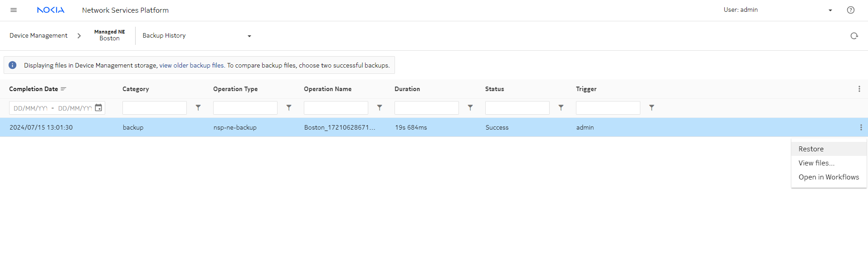868x276 pixels.
Task: Click the Category column filter icon
Action: 198,108
